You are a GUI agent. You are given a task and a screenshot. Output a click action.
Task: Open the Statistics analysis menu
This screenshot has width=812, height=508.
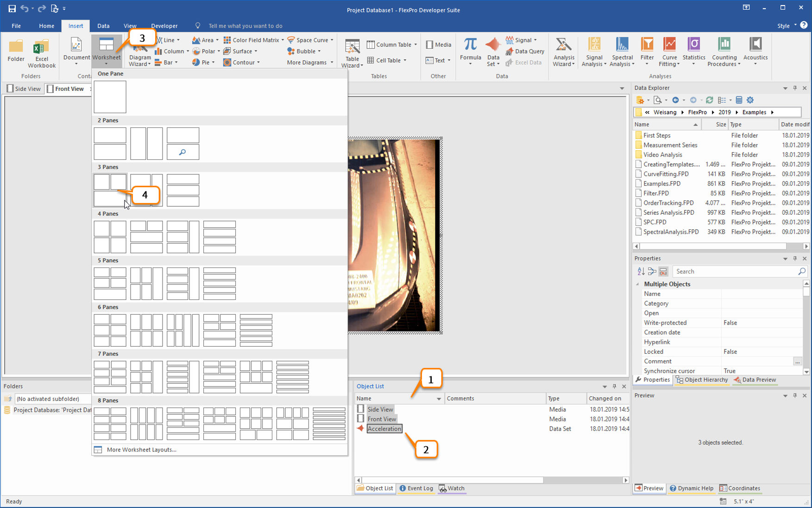pyautogui.click(x=693, y=51)
